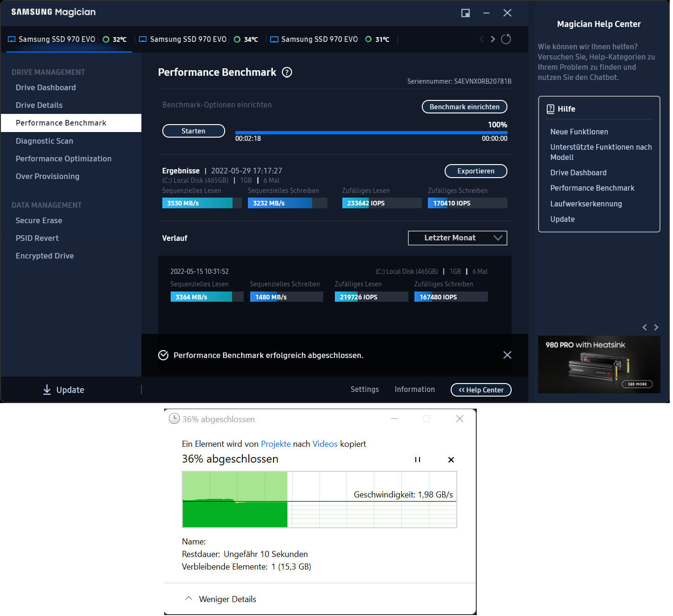
Task: Open Update help topic in Hilfe
Action: pyautogui.click(x=562, y=219)
